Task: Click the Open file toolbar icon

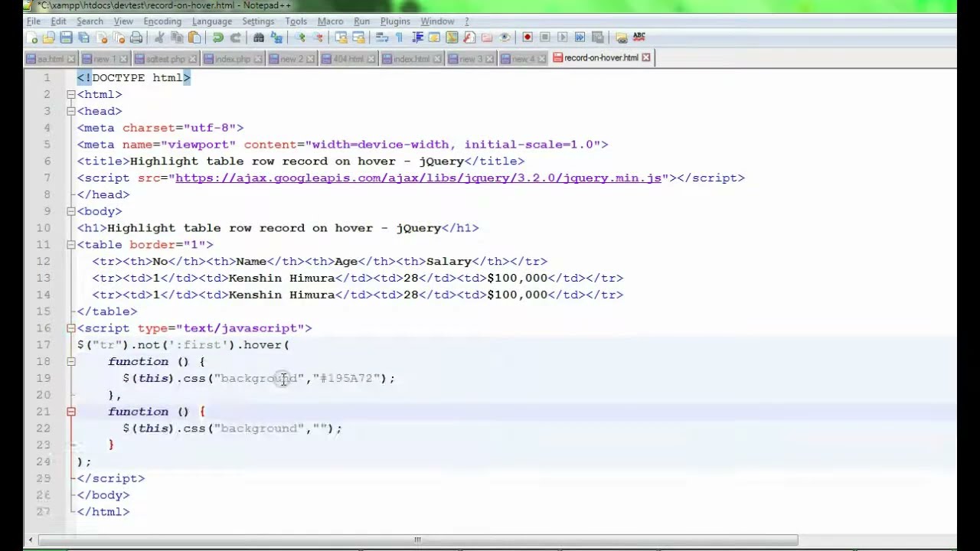Action: coord(48,37)
